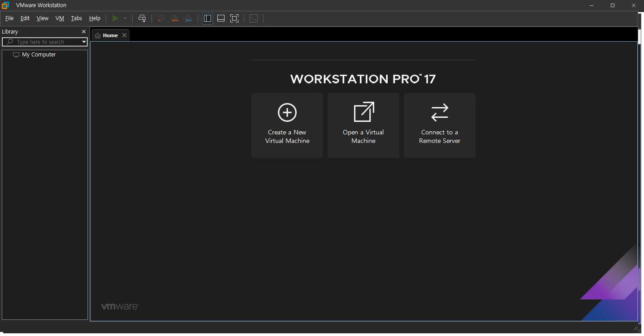The width and height of the screenshot is (644, 336).
Task: Maximize the VMware Workstation window
Action: pyautogui.click(x=613, y=5)
